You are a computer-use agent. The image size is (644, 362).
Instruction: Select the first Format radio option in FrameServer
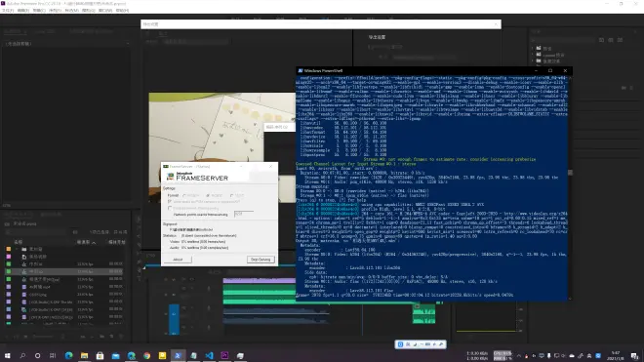pyautogui.click(x=184, y=195)
